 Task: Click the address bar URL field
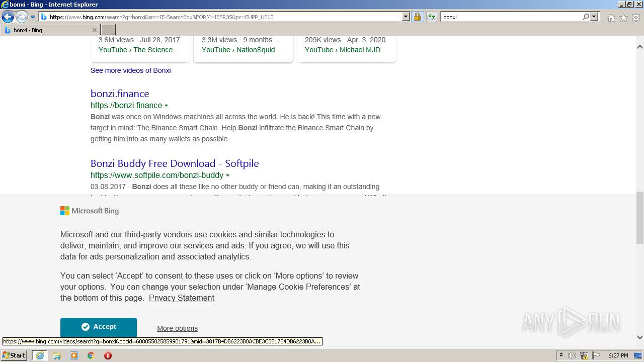(225, 17)
